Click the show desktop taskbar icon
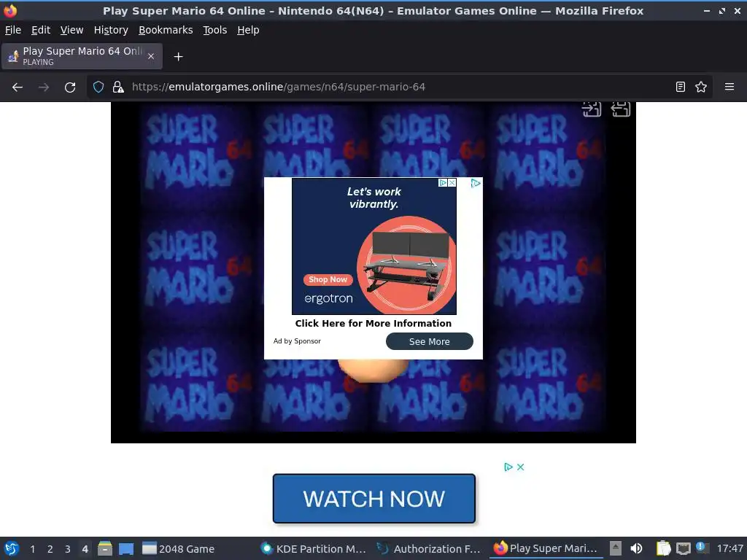 [x=125, y=548]
